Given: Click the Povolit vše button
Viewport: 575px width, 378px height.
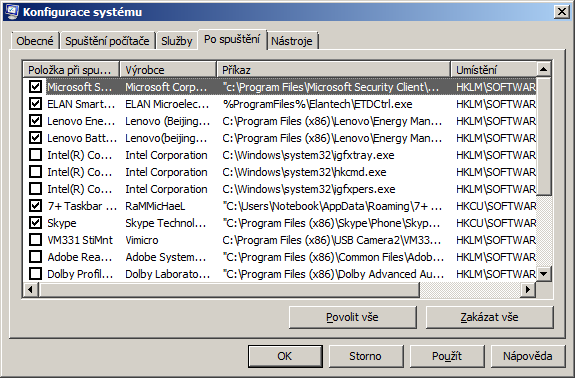Looking at the screenshot, I should (352, 317).
